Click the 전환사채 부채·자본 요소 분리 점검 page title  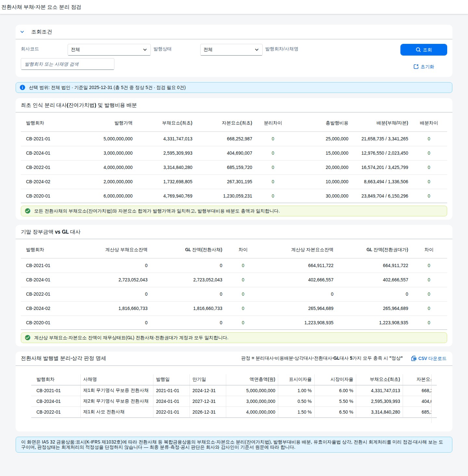point(41,7)
